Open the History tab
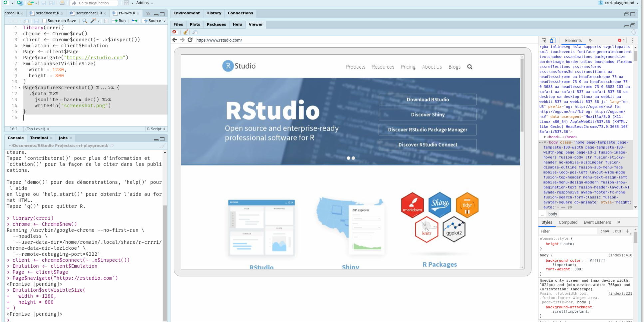Screen dimensions: 644x322 (x=214, y=13)
